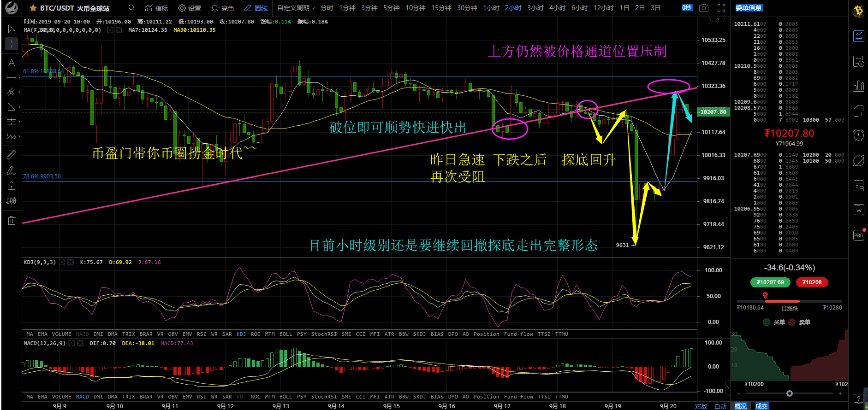This screenshot has height=410, width=868.
Task: Enter fullscreen chart mode
Action: tap(721, 8)
